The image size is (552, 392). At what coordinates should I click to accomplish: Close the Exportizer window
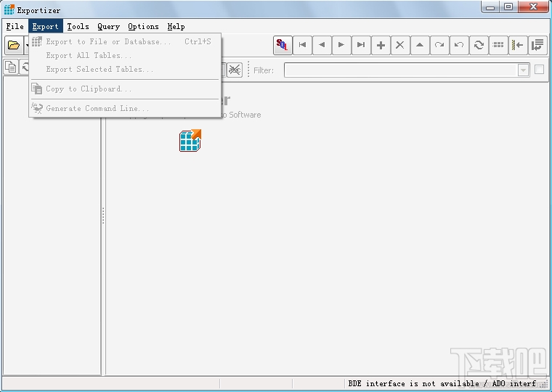533,7
